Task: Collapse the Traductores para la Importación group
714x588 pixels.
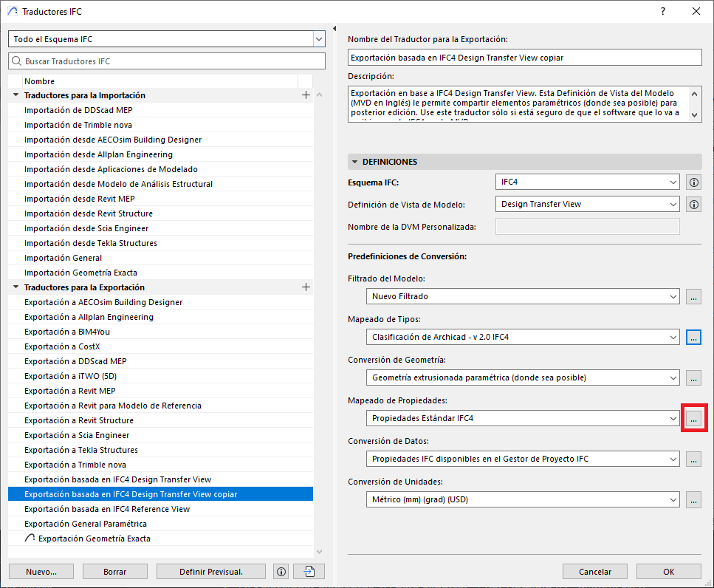Action: (x=16, y=95)
